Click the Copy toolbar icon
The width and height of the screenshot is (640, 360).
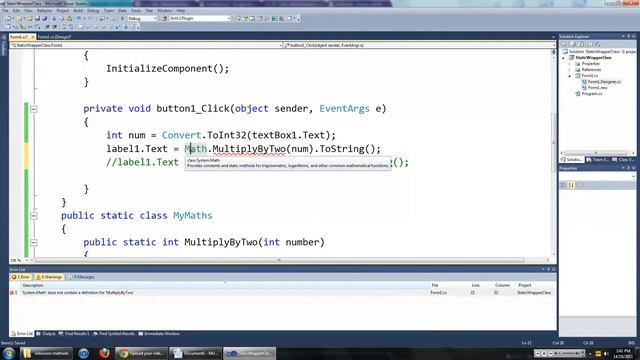coord(62,18)
